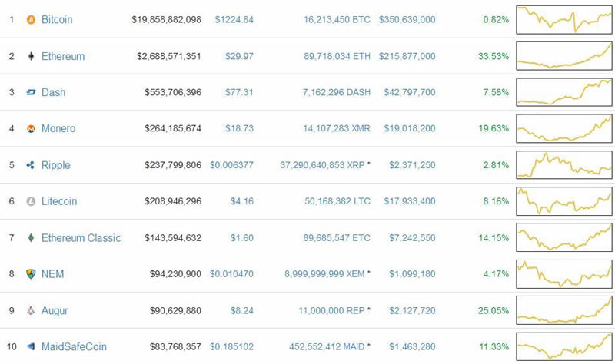The width and height of the screenshot is (615, 364).
Task: Click the Dash logo icon
Action: 31,92
